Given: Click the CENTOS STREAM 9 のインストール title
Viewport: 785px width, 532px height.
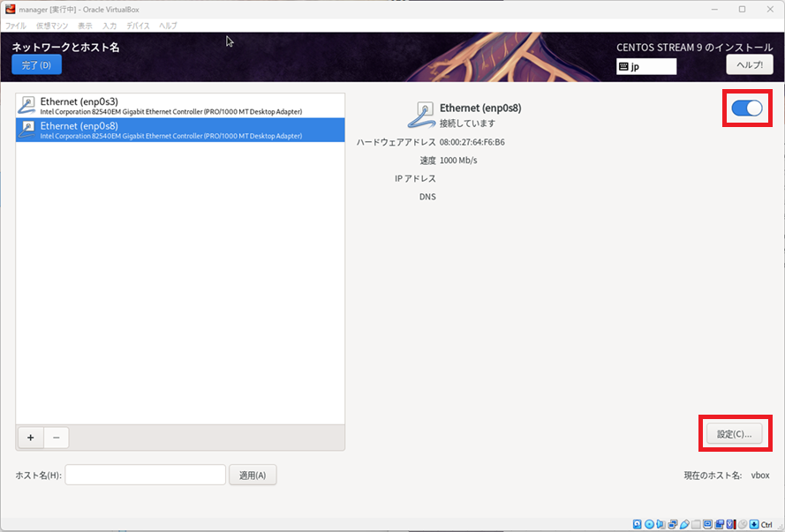Looking at the screenshot, I should tap(694, 47).
